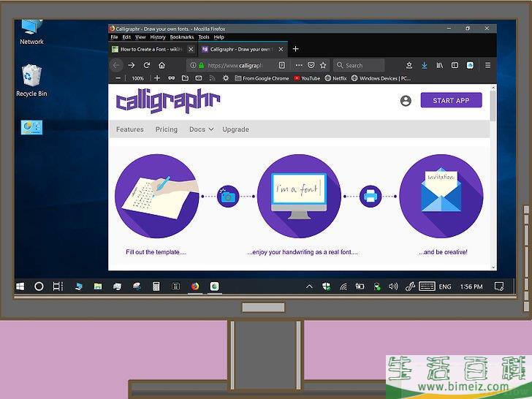Close the How to Create a Font tab
Image resolution: width=532 pixels, height=399 pixels.
(191, 49)
